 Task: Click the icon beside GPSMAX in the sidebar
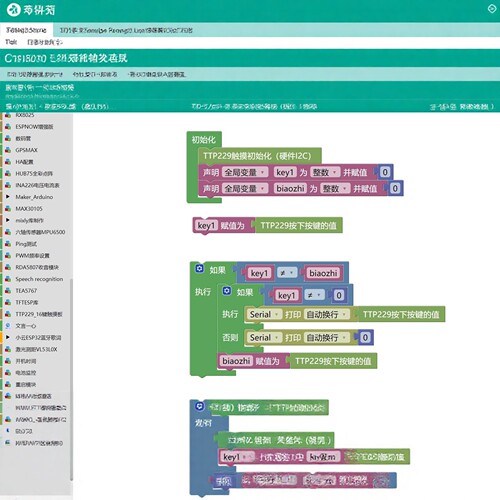pyautogui.click(x=8, y=150)
